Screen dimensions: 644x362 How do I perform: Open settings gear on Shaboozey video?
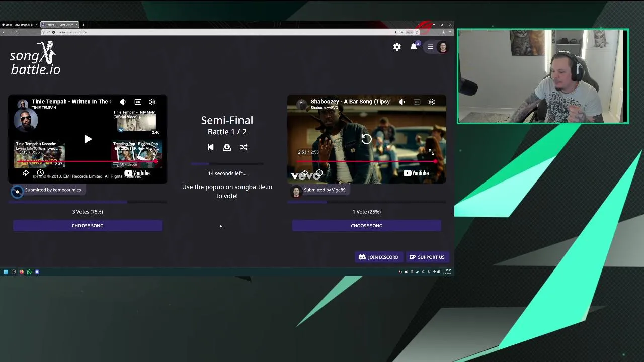point(431,102)
